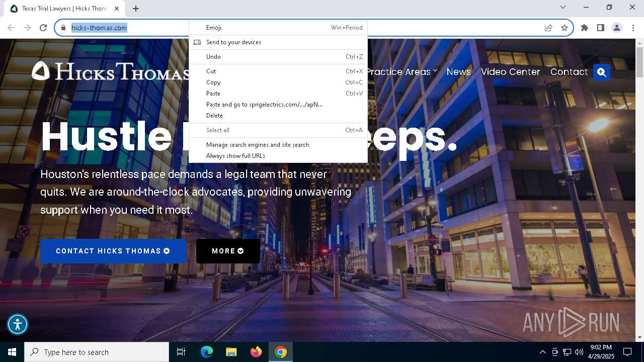Close the Texas Trial Lawyers tab
Screen dimensions: 644x362
pyautogui.click(x=116, y=9)
